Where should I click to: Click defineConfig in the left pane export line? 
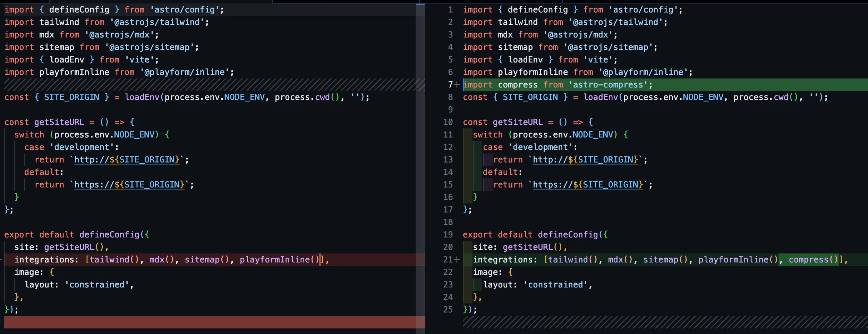pos(109,235)
